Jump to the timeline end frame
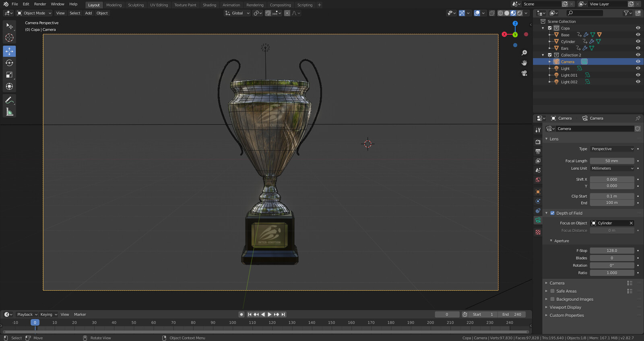This screenshot has width=644, height=341. (283, 314)
